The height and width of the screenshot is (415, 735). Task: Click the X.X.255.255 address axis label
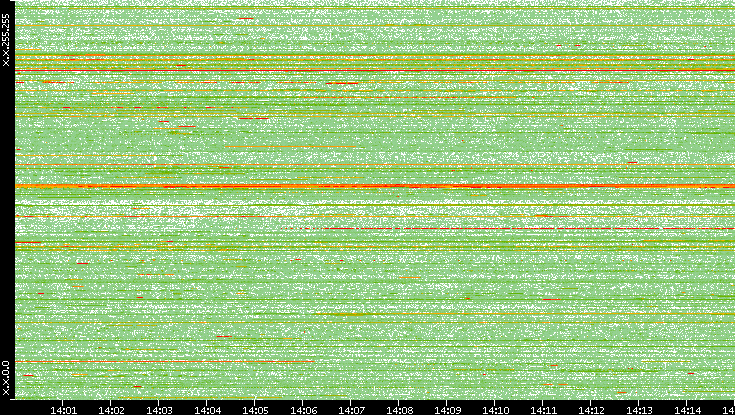click(6, 44)
